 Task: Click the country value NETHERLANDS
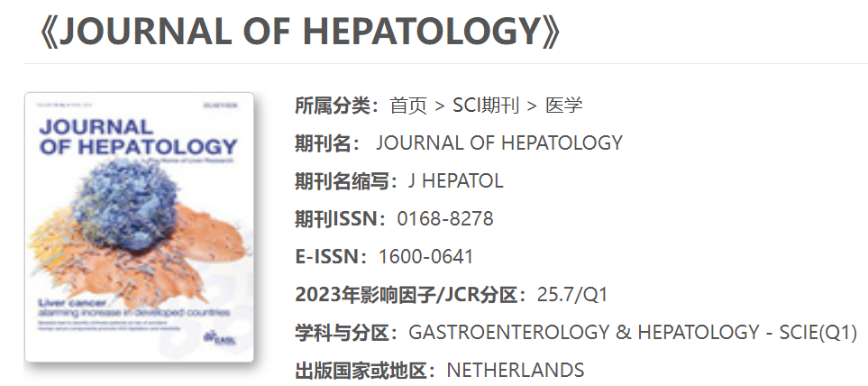click(x=516, y=370)
